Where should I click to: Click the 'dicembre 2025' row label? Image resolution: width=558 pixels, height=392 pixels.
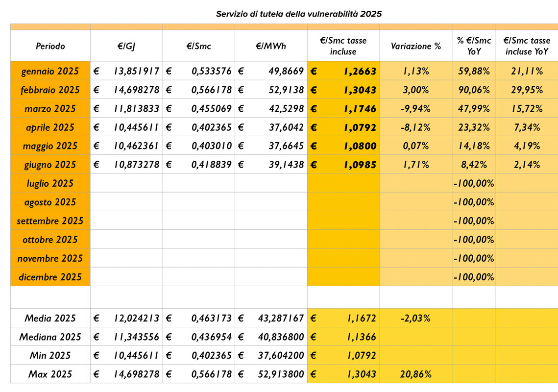click(50, 277)
